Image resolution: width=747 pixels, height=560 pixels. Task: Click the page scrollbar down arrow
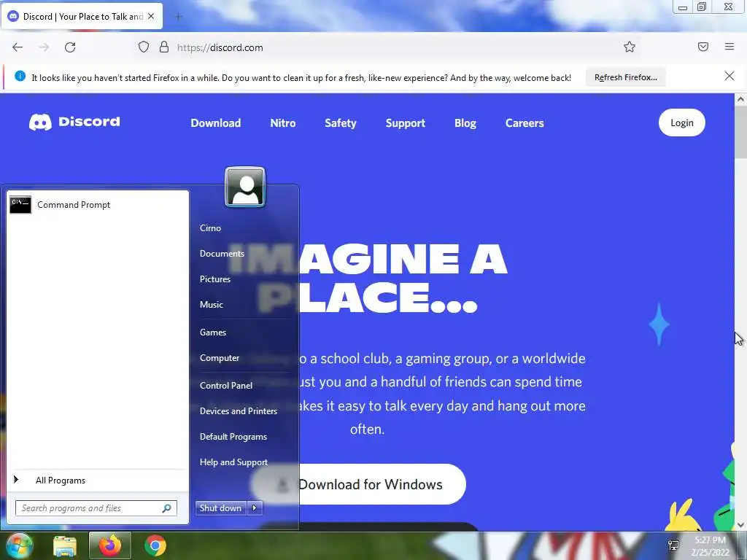(740, 525)
